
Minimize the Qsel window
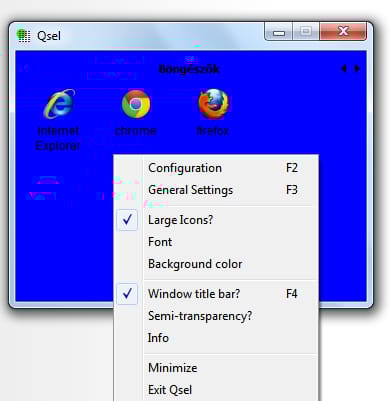tap(279, 32)
